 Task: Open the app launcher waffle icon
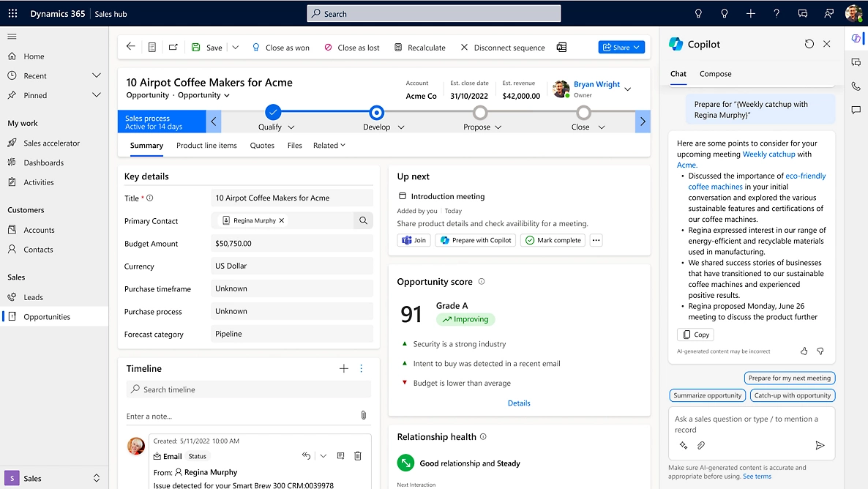click(x=12, y=14)
